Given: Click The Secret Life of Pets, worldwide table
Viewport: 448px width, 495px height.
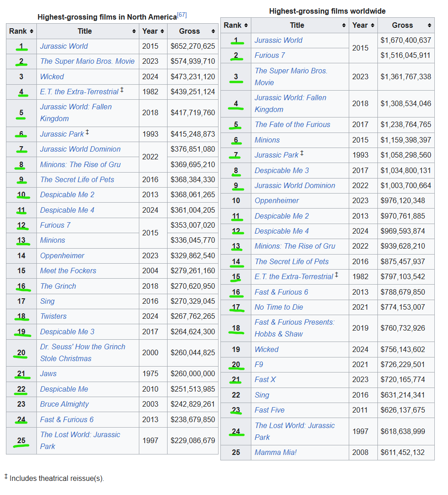Looking at the screenshot, I should coord(292,262).
